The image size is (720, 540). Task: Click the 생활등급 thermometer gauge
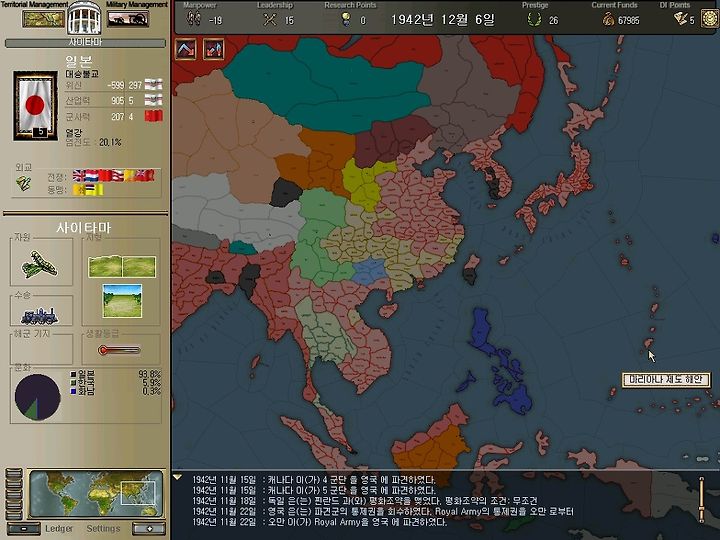[x=119, y=350]
